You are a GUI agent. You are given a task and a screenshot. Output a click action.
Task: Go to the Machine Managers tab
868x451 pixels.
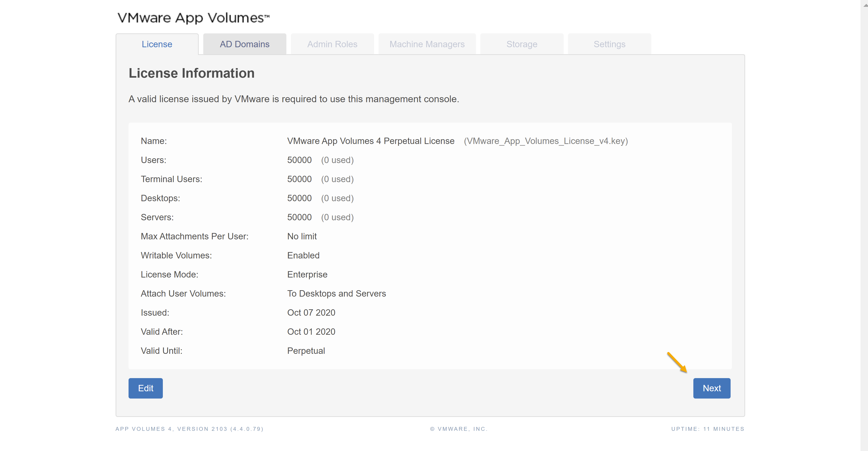[x=427, y=44]
